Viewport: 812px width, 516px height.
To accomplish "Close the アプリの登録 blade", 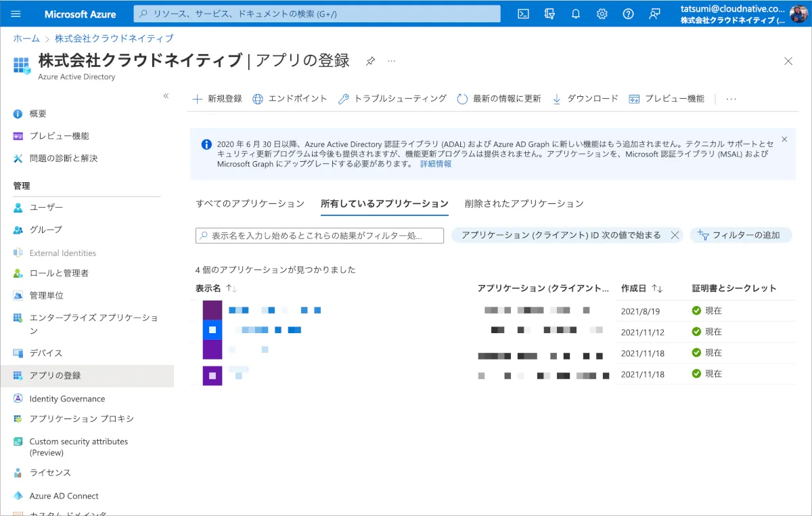I will (788, 61).
